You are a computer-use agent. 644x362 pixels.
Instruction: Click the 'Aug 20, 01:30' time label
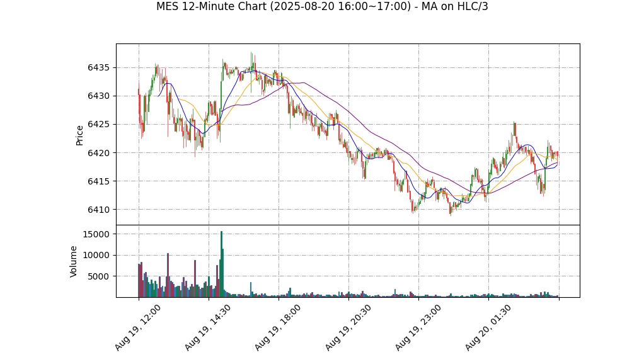[488, 327]
